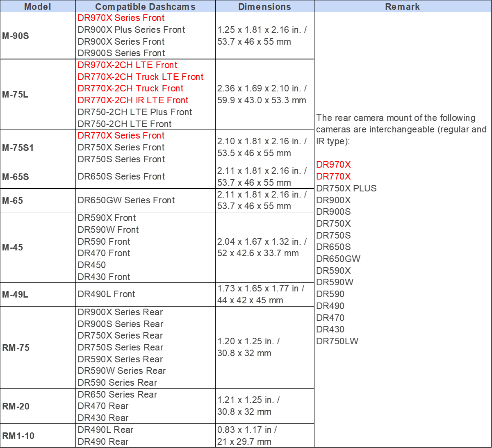Click M-75S1 dimensions 53.5 x 46 x 55 mm

pyautogui.click(x=254, y=153)
